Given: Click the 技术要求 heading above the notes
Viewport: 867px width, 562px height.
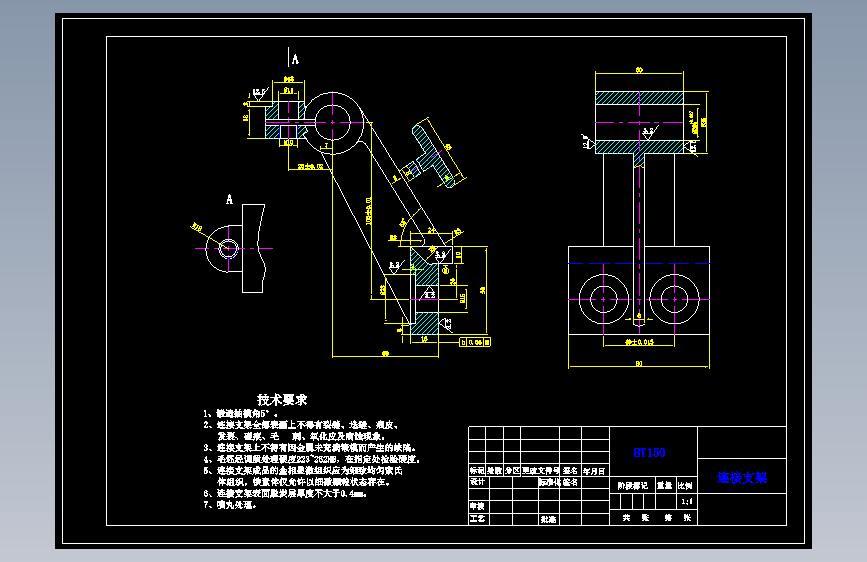Looking at the screenshot, I should [282, 399].
